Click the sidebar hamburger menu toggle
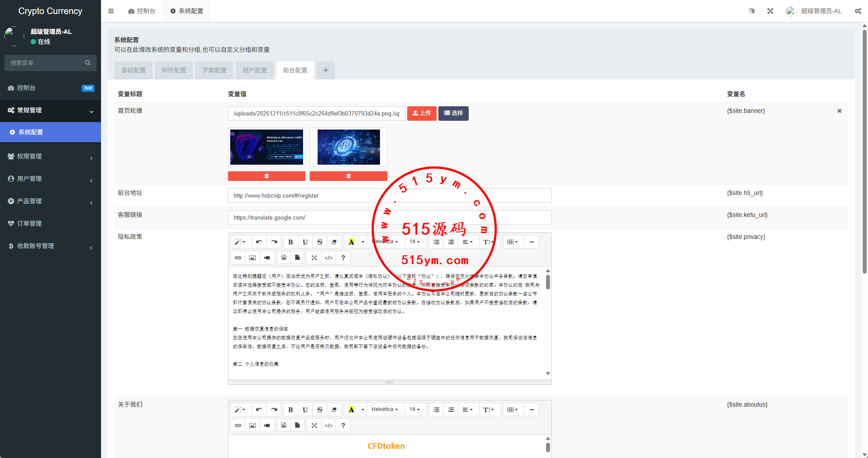Image resolution: width=868 pixels, height=458 pixels. 111,11
